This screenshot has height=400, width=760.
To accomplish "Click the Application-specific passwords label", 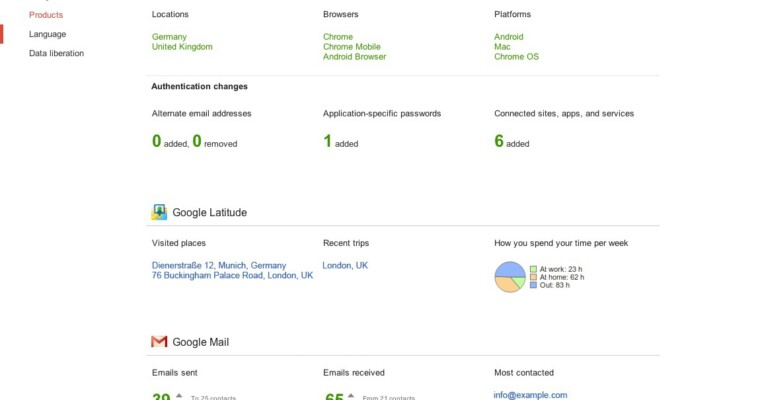I will click(x=382, y=113).
